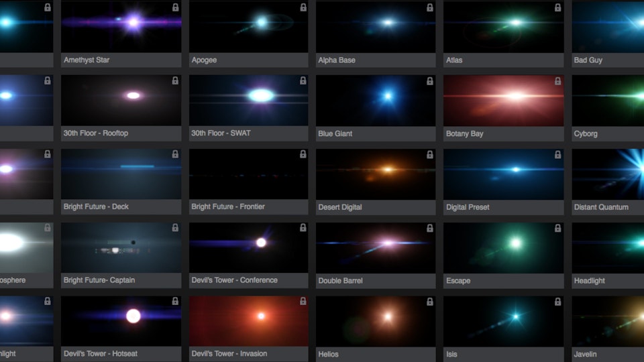644x362 pixels.
Task: Click the lock icon on Isis preset
Action: [558, 302]
